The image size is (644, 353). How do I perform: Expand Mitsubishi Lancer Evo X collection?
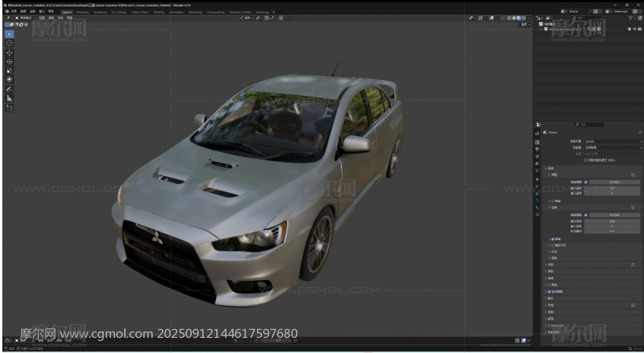(x=541, y=29)
